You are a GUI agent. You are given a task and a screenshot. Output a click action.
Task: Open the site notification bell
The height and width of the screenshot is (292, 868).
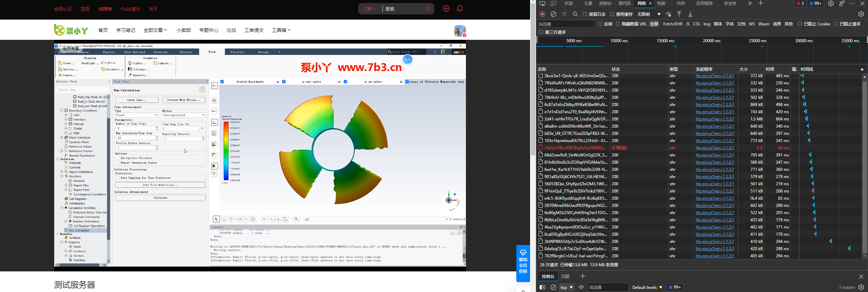pos(460,9)
